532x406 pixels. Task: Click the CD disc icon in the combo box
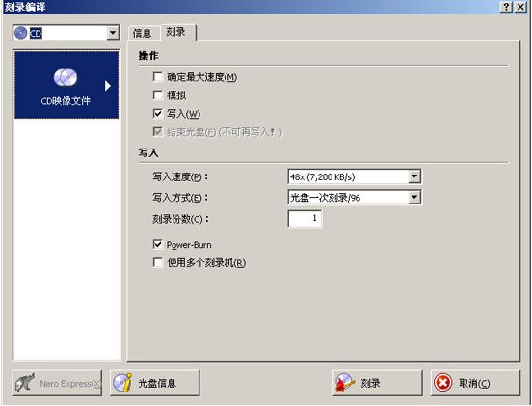pos(20,33)
